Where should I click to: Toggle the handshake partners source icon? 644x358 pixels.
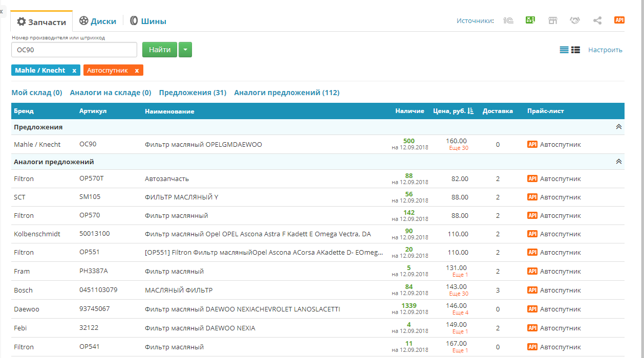coord(575,20)
